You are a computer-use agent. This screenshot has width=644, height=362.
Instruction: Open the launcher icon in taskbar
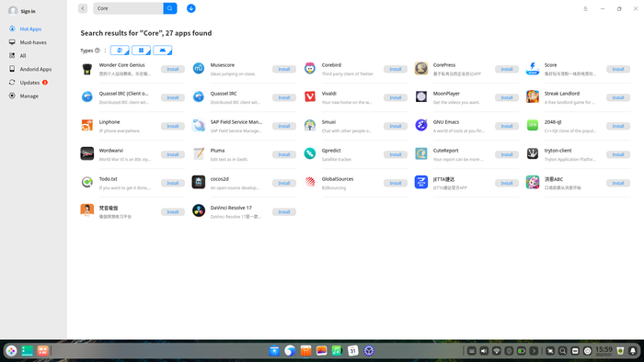(11, 351)
